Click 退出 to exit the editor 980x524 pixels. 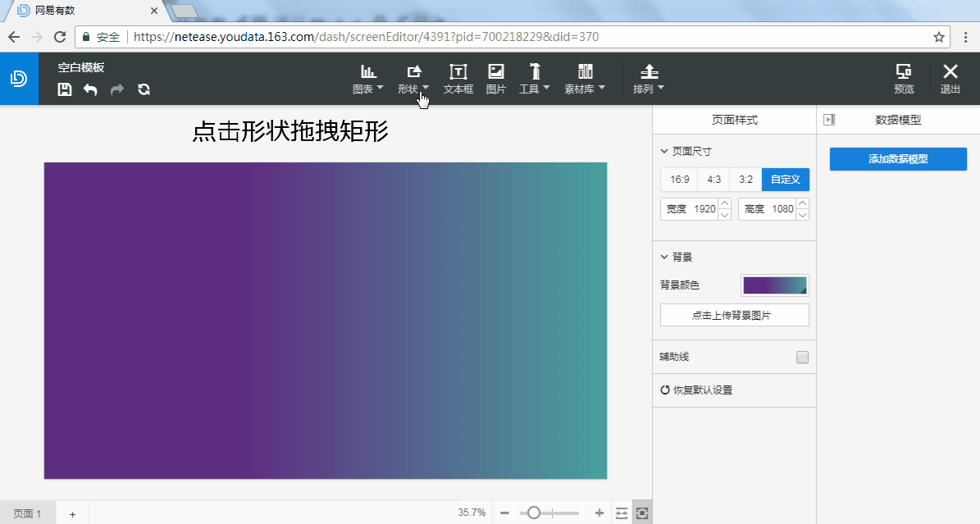coord(950,79)
